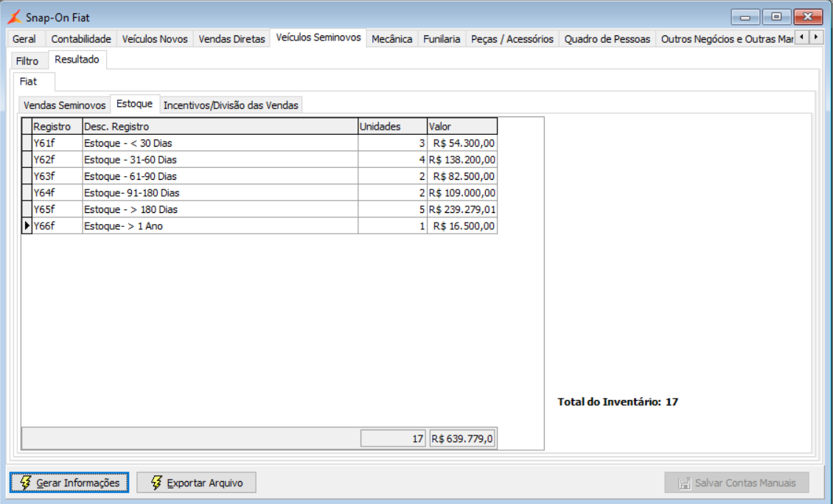Image resolution: width=833 pixels, height=504 pixels.
Task: Click the Valor column header
Action: click(462, 127)
